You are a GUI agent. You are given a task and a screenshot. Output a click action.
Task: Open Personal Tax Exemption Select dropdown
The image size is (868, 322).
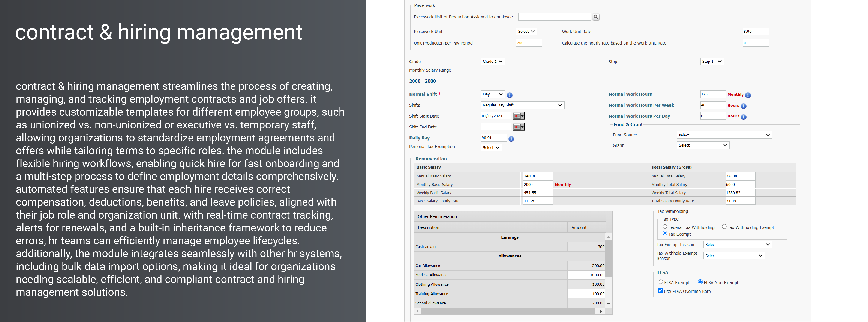491,148
